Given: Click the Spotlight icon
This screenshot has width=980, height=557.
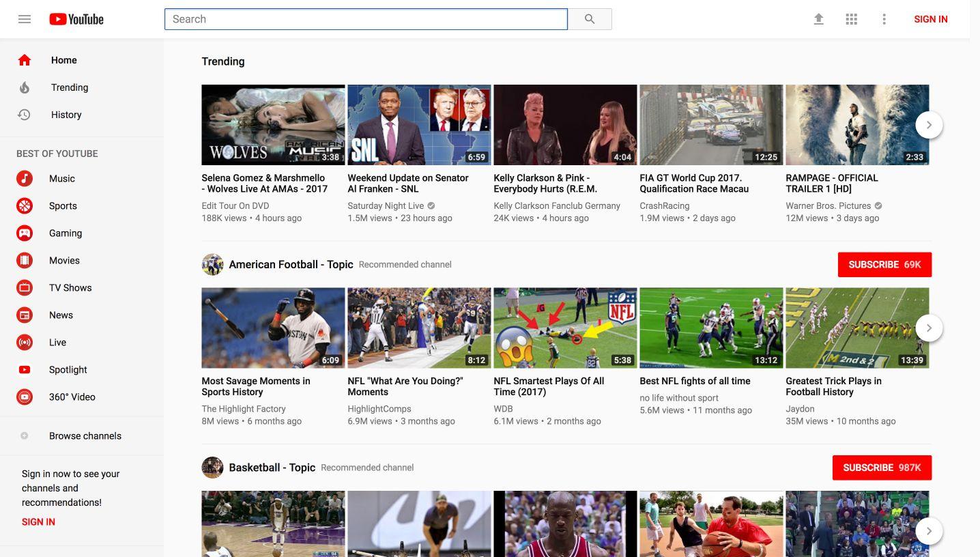Looking at the screenshot, I should coord(25,369).
